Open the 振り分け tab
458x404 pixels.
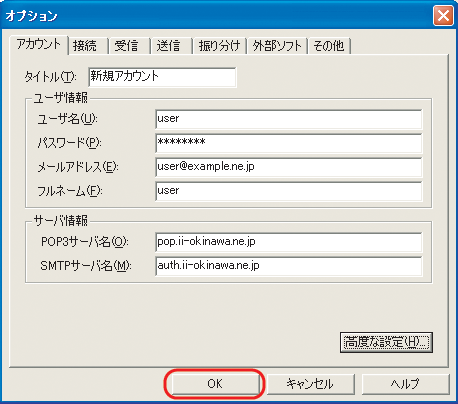[x=220, y=46]
